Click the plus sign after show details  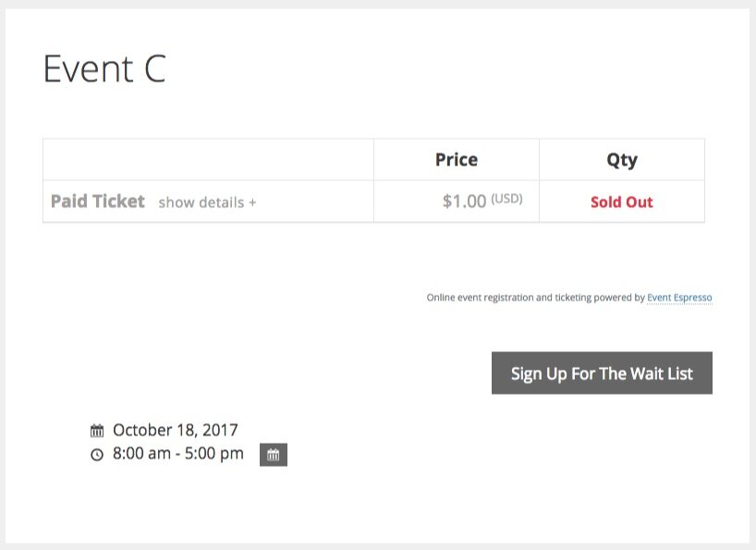point(252,202)
